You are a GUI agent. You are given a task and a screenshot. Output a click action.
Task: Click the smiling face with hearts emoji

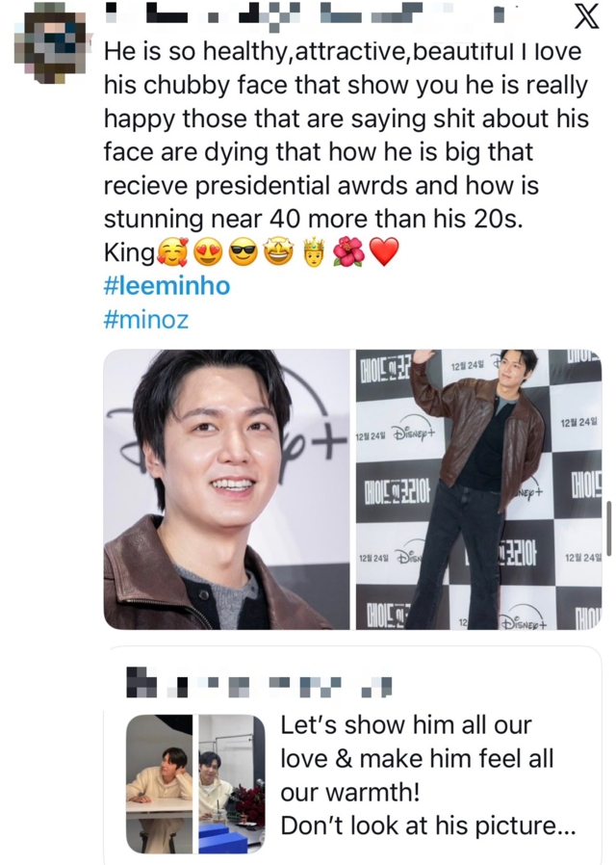[x=172, y=253]
